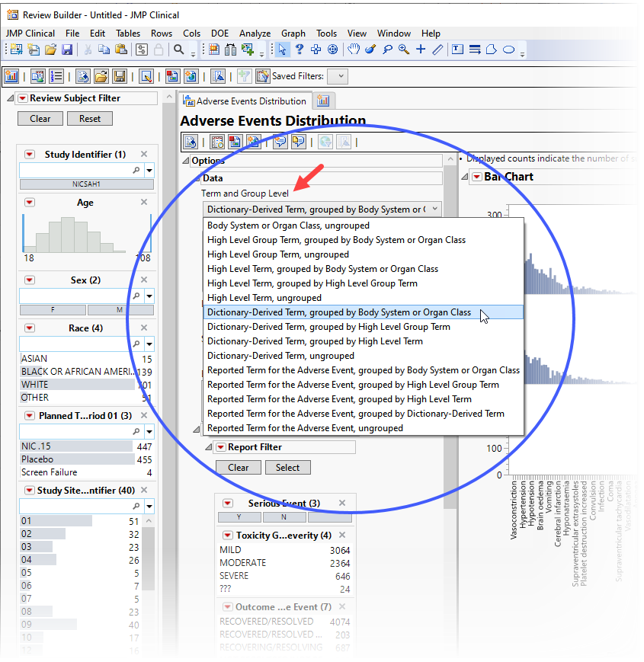The width and height of the screenshot is (644, 662).
Task: Open the Saved Filters dropdown
Action: coord(337,76)
